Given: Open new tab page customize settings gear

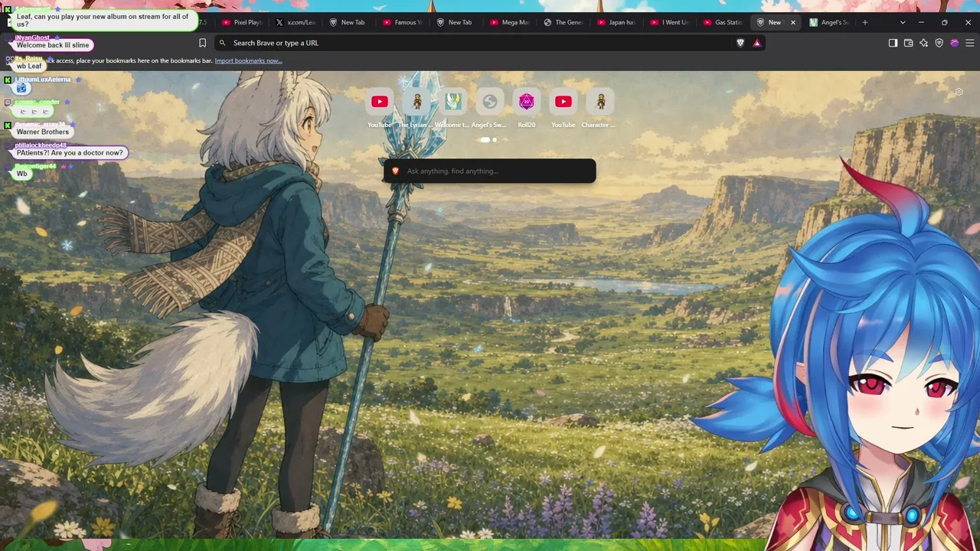Looking at the screenshot, I should 959,93.
